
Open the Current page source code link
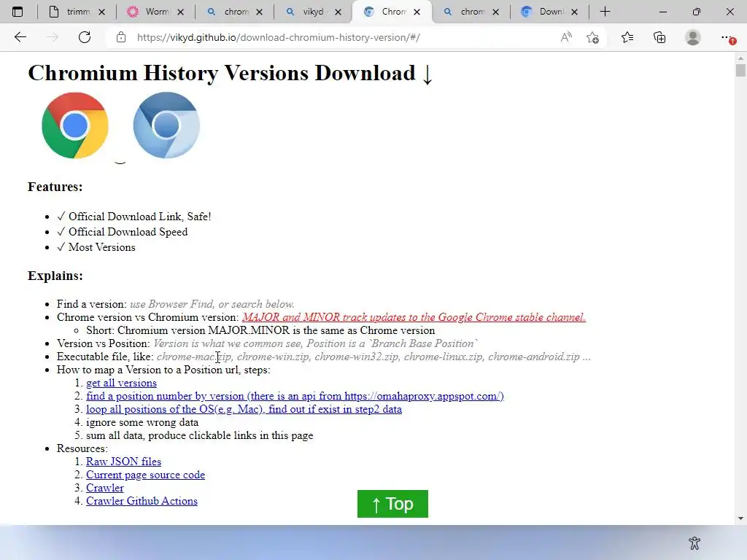pyautogui.click(x=145, y=475)
